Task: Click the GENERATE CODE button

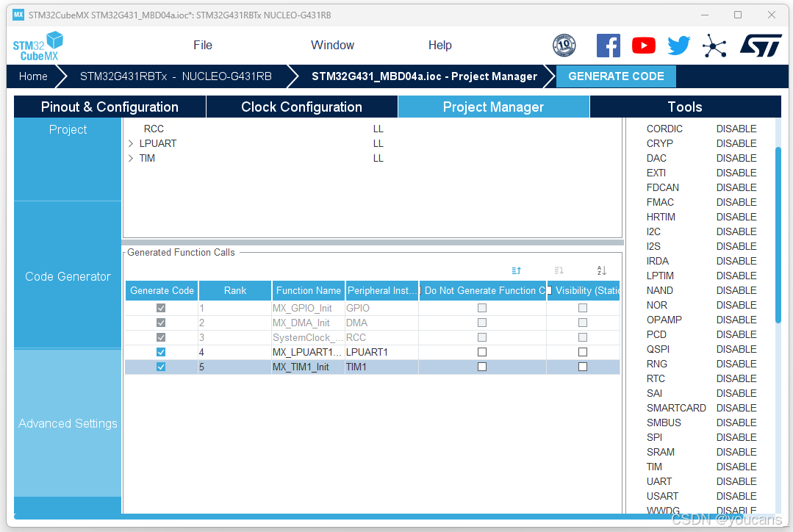Action: tap(616, 76)
